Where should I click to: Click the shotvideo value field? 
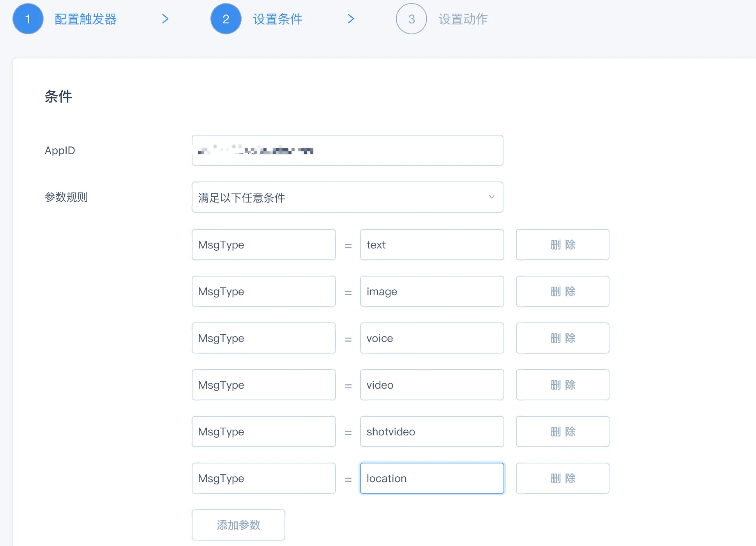coord(432,432)
